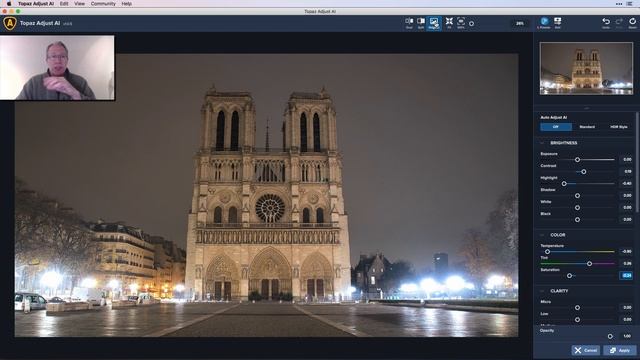Click the Shadow slider handle
The width and height of the screenshot is (640, 360).
577,196
